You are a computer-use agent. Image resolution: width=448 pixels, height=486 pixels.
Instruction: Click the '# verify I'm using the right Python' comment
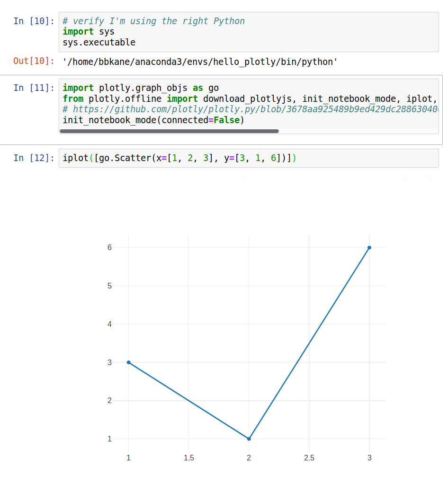click(x=153, y=21)
